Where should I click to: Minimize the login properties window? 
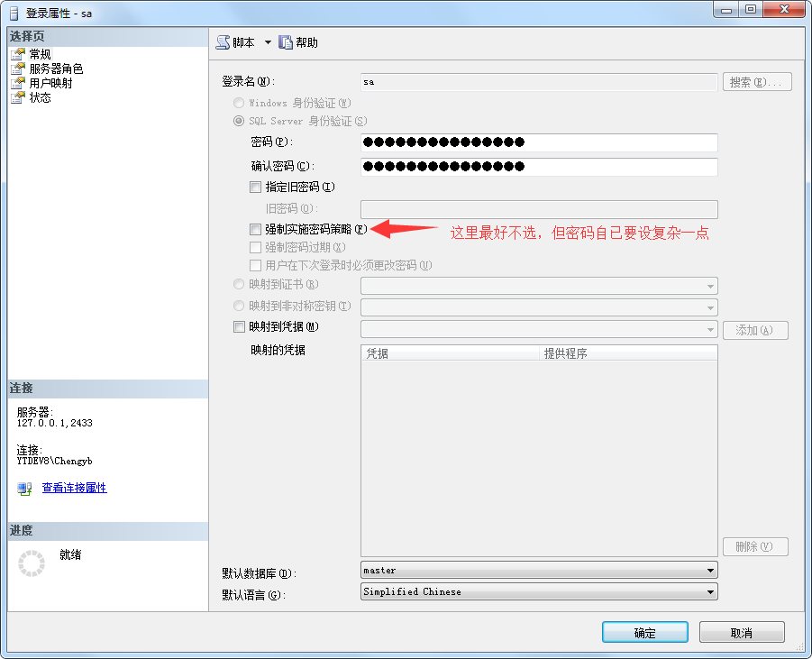point(725,9)
